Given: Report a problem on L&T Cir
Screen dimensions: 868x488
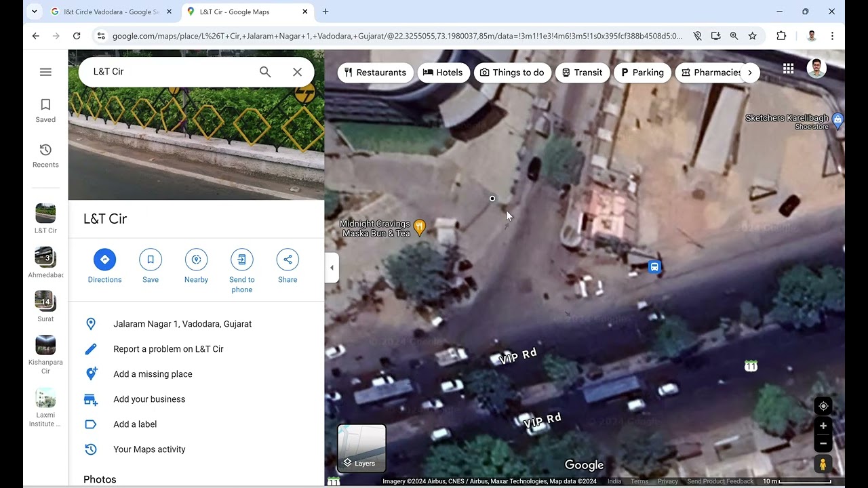Looking at the screenshot, I should point(196,349).
